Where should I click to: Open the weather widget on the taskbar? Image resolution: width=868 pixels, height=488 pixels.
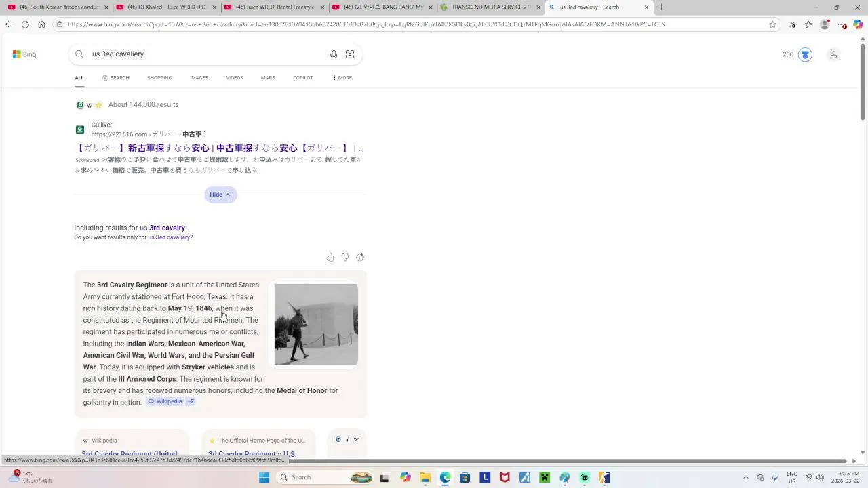tap(29, 477)
